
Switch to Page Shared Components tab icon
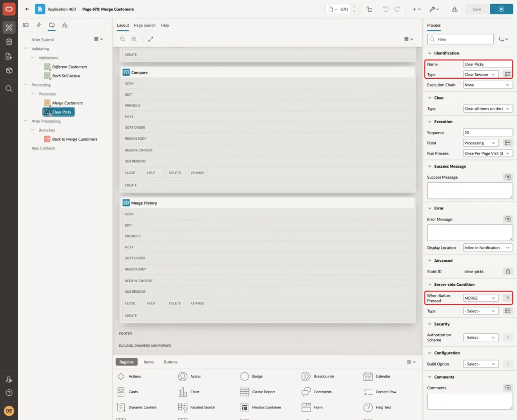pos(65,25)
